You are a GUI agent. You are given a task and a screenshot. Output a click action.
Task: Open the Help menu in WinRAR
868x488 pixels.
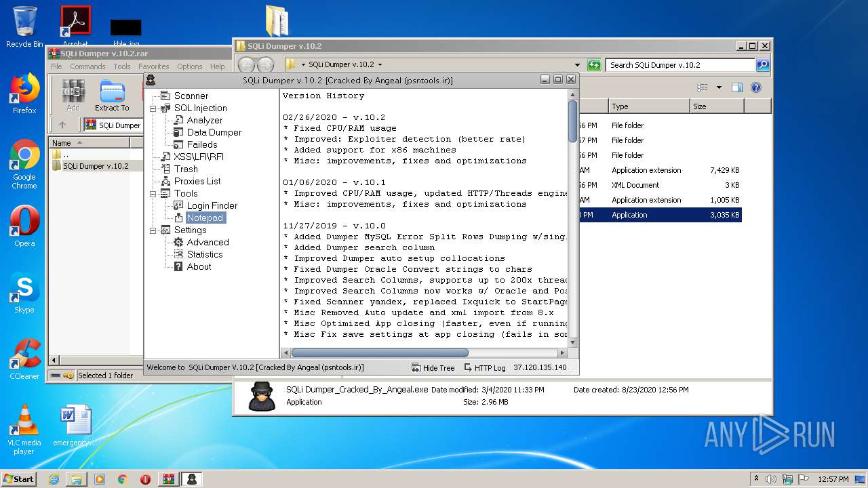[217, 66]
